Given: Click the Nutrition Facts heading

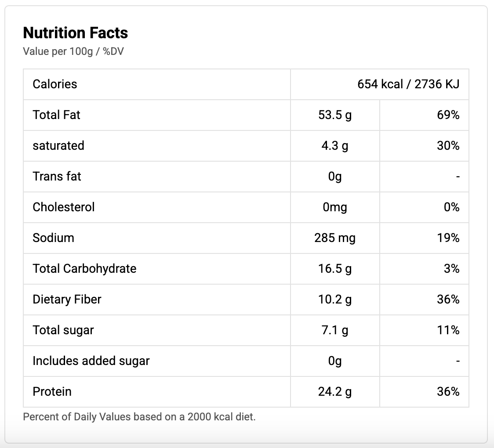Looking at the screenshot, I should tap(75, 33).
